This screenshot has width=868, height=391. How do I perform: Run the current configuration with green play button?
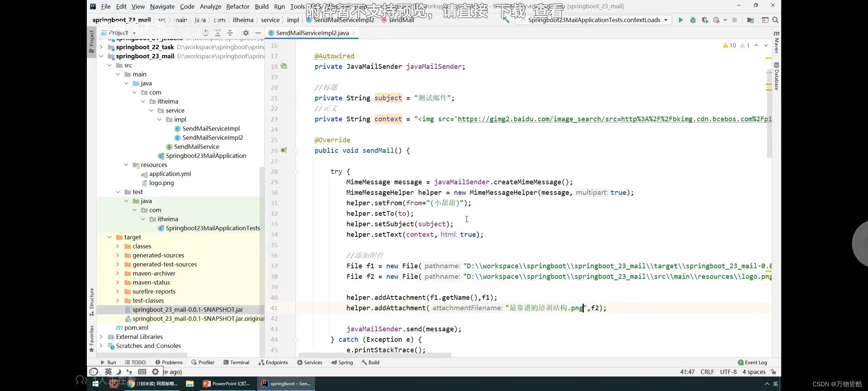click(681, 20)
